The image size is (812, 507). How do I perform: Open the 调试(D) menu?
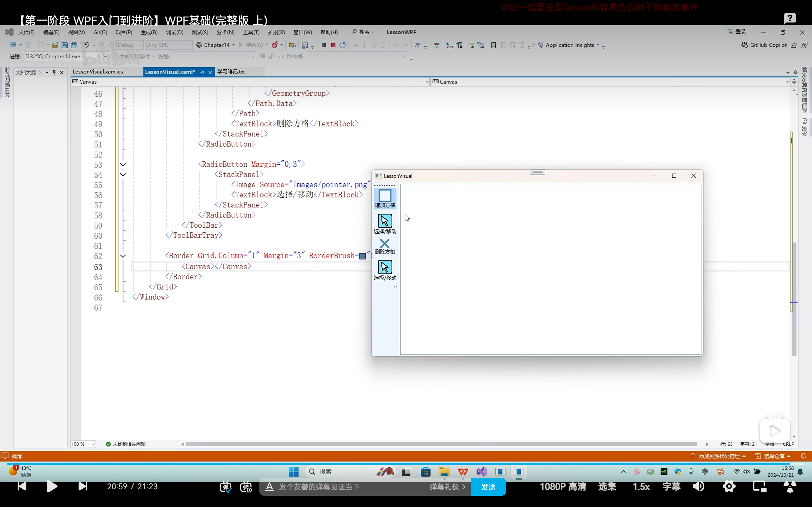pos(175,32)
